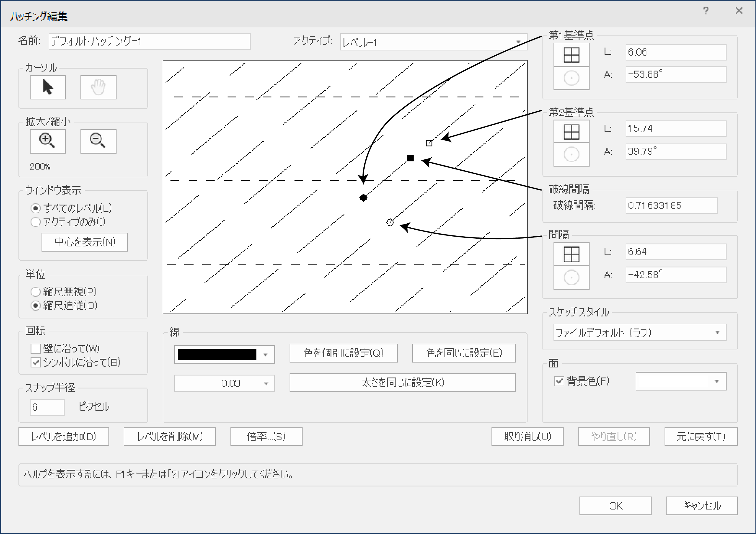This screenshot has width=756, height=534.
Task: Select the hand pan cursor tool
Action: 98,87
